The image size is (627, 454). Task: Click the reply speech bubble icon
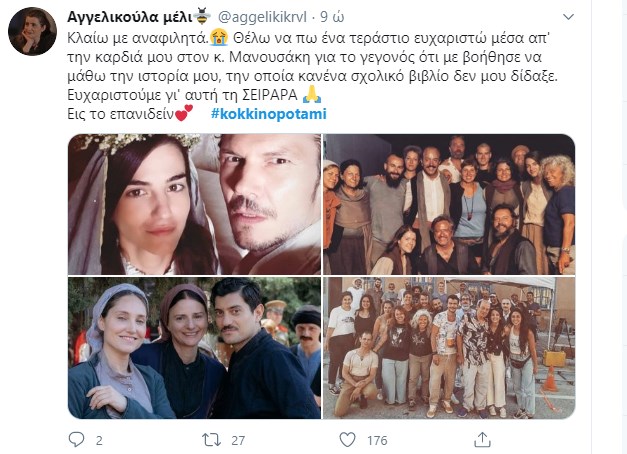click(76, 439)
